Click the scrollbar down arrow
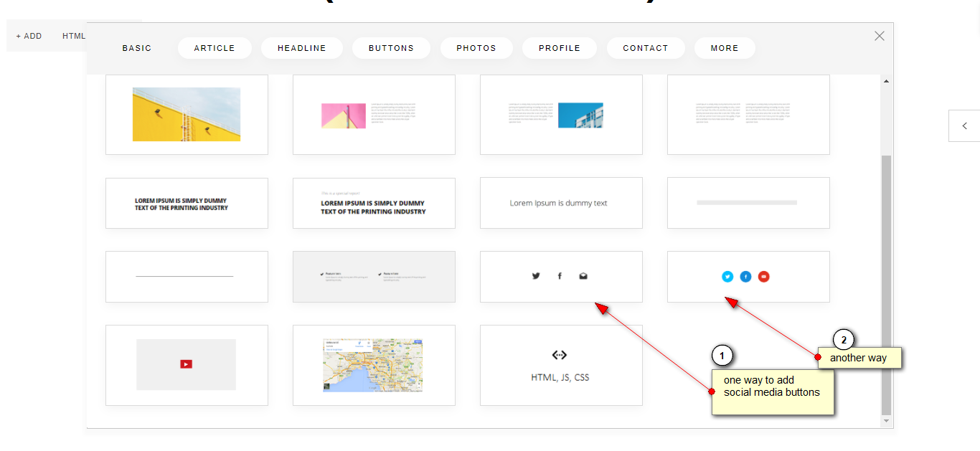The width and height of the screenshot is (980, 451). (886, 421)
